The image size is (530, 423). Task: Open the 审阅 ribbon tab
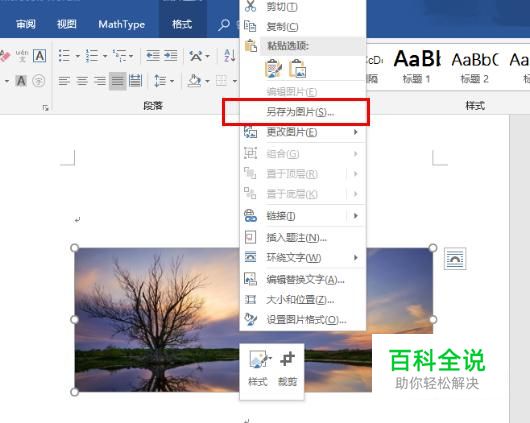(x=26, y=24)
